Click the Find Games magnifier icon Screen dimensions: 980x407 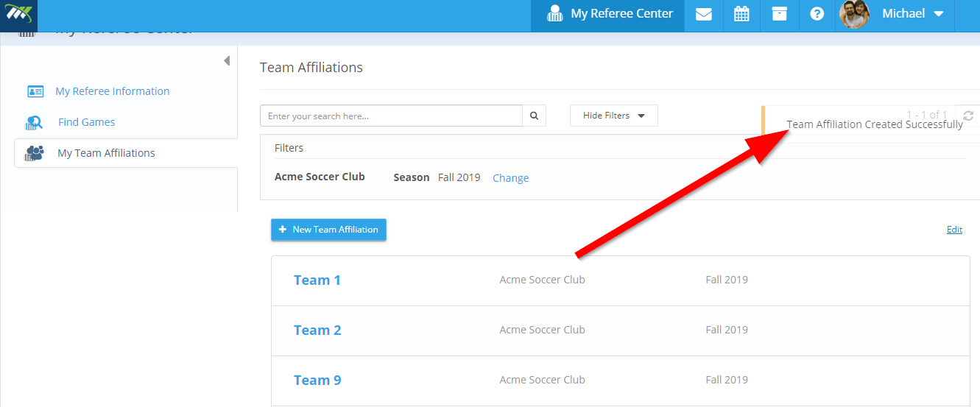coord(35,122)
